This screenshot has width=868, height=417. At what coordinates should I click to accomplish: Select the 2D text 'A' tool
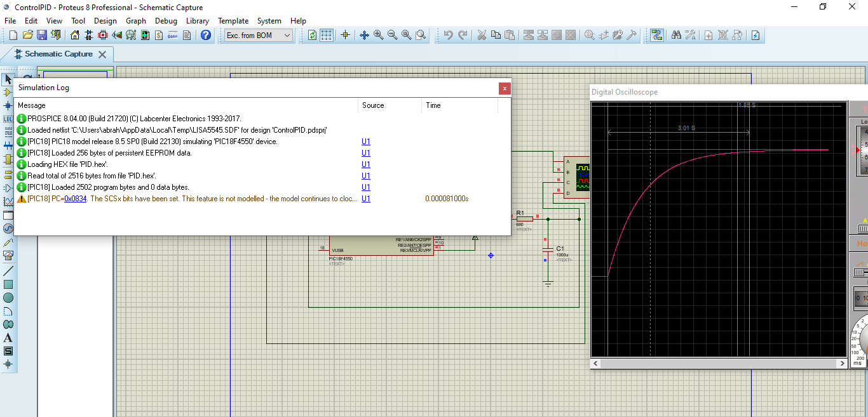8,338
